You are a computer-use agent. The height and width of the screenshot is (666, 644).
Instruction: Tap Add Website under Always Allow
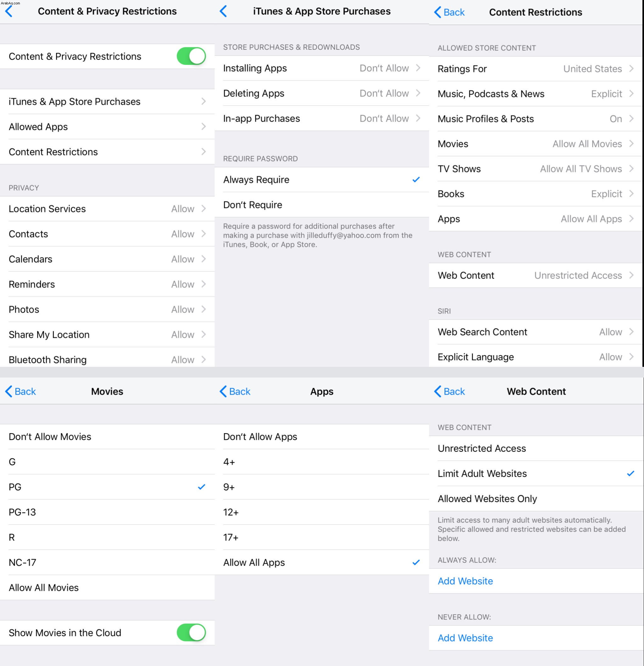click(x=465, y=581)
